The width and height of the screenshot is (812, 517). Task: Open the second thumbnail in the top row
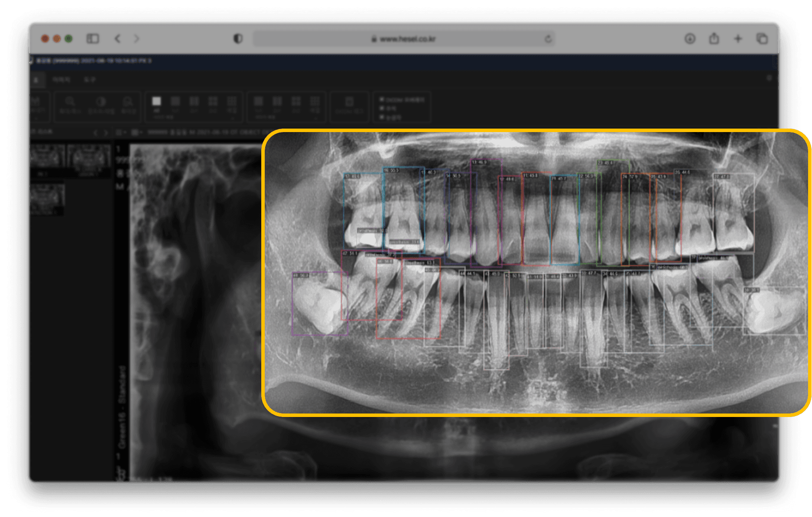[88, 156]
